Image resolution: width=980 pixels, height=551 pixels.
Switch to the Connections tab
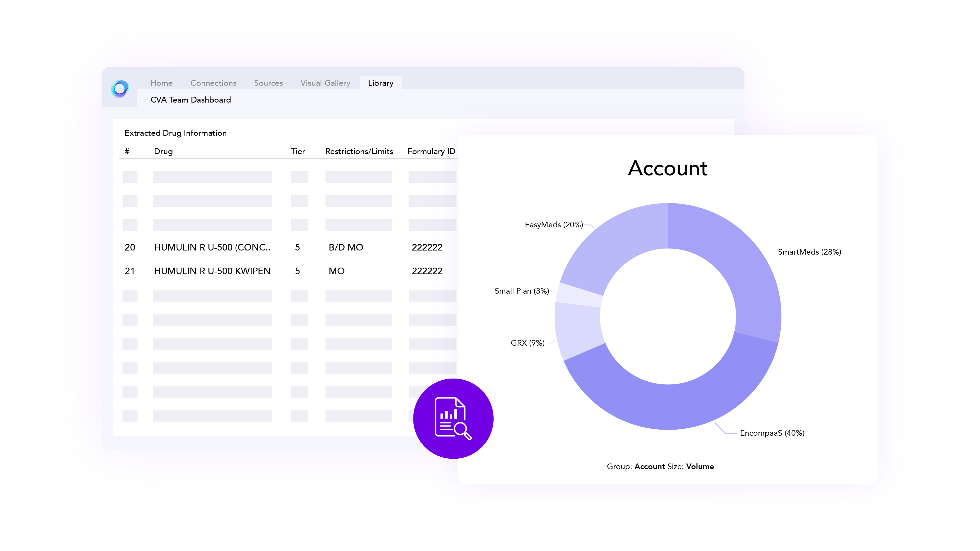coord(213,83)
